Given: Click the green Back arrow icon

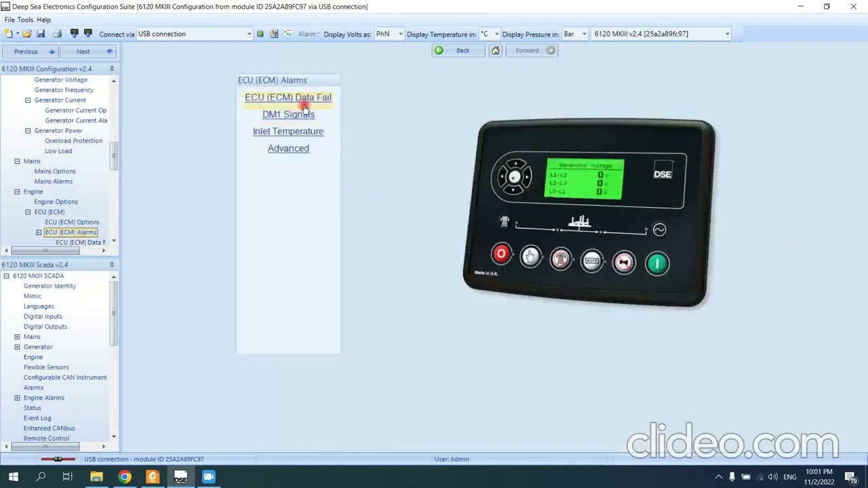Looking at the screenshot, I should click(x=439, y=50).
